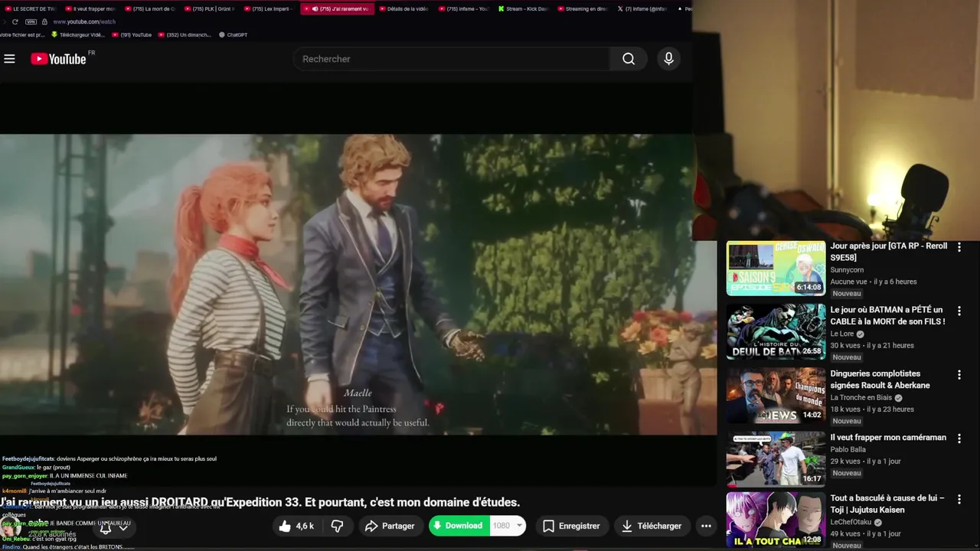Switch to the 'Streaming en direct' tab
980x551 pixels.
(x=583, y=9)
